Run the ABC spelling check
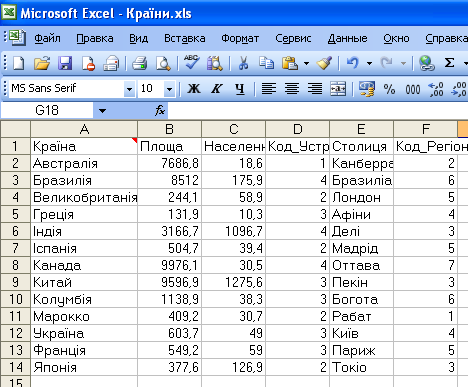Image resolution: width=468 pixels, height=387 pixels. tap(192, 62)
